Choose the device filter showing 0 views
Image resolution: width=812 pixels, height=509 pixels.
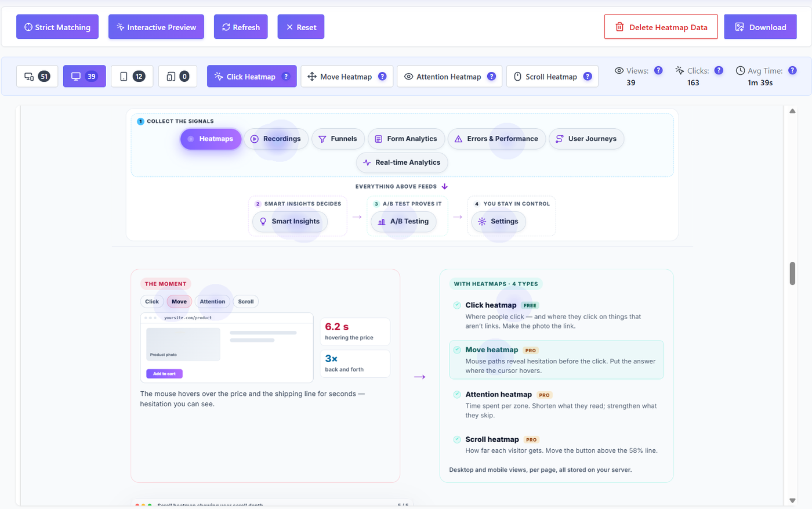click(x=177, y=76)
